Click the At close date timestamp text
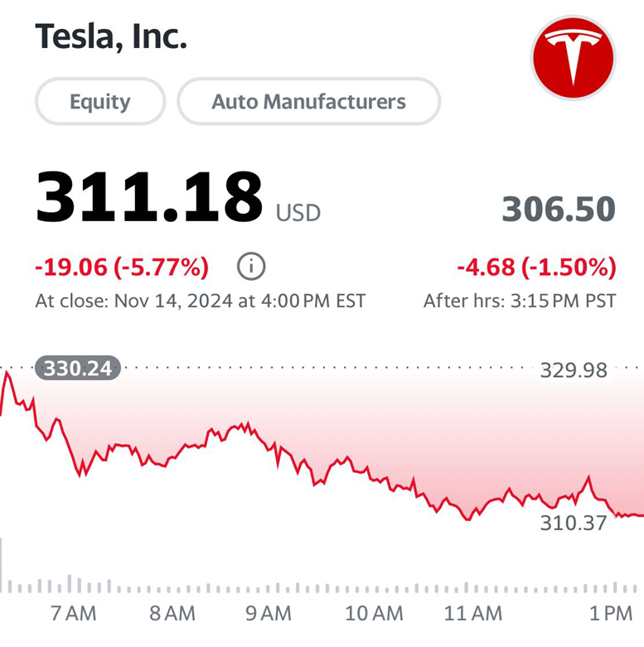Image resolution: width=644 pixels, height=647 pixels. 201,301
